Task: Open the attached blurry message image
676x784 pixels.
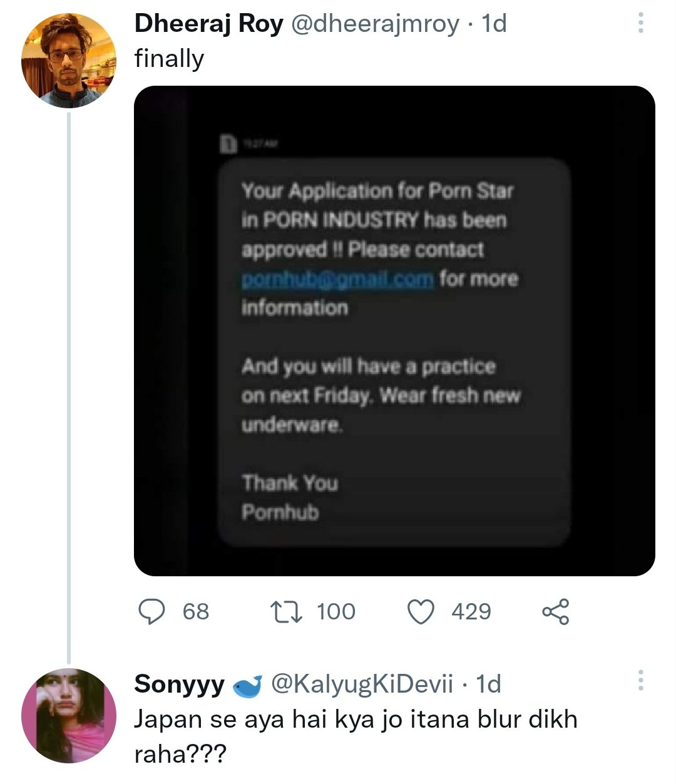Action: coord(394,331)
